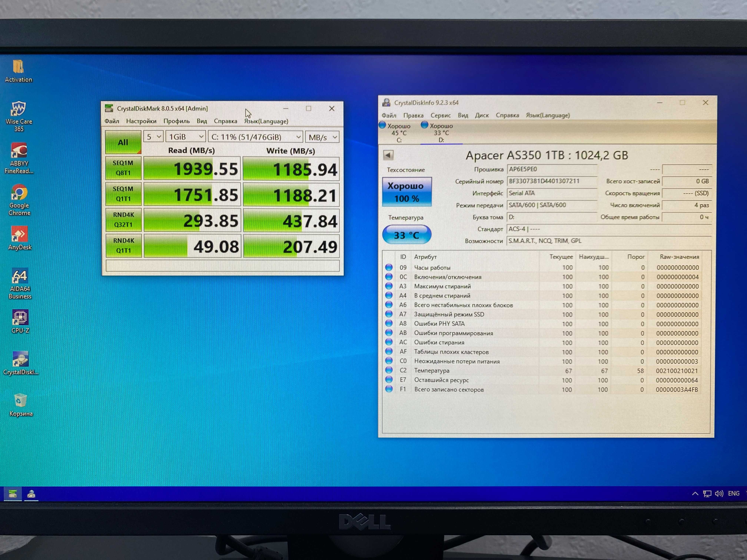Image resolution: width=747 pixels, height=560 pixels.
Task: Open the AnyDesk desktop shortcut
Action: [20, 238]
